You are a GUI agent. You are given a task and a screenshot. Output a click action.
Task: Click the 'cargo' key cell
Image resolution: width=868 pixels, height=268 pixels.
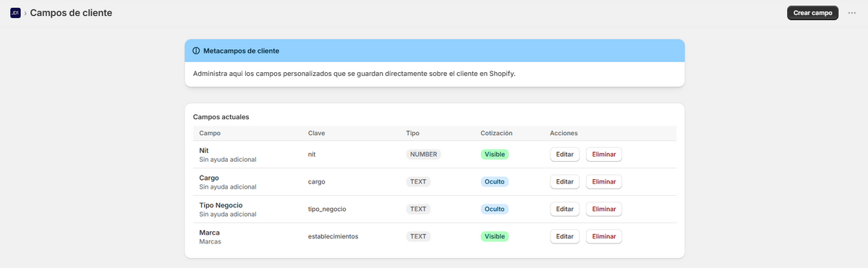click(x=317, y=182)
